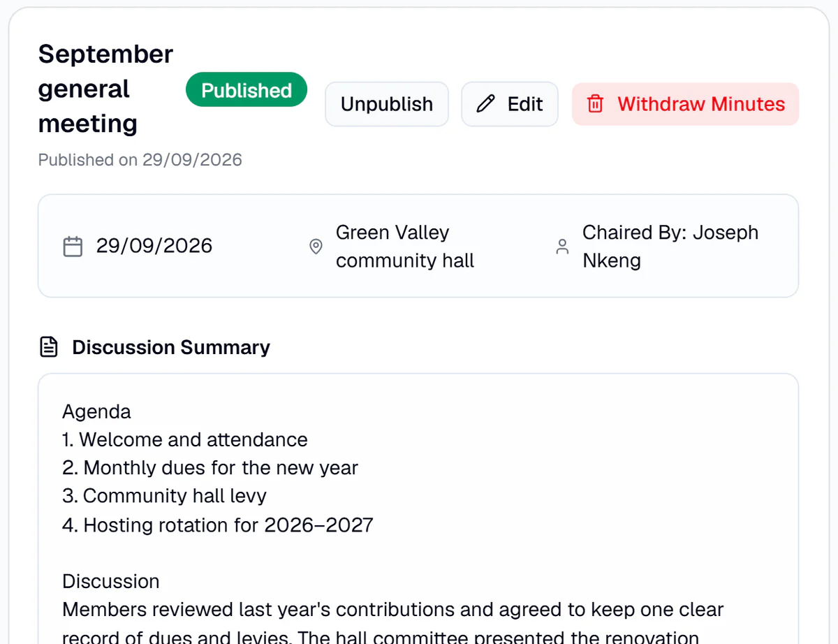The height and width of the screenshot is (644, 838).
Task: Click the 'Agenda' line in summary
Action: 96,411
